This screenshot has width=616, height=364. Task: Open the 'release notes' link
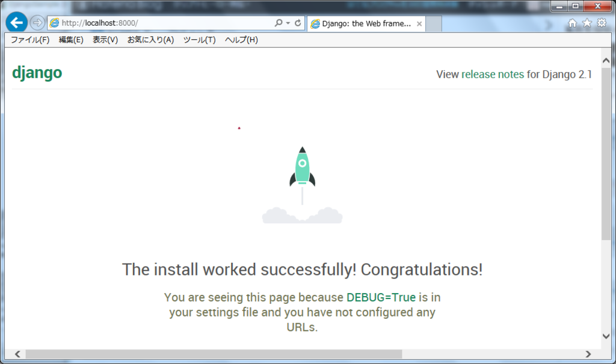tap(493, 74)
